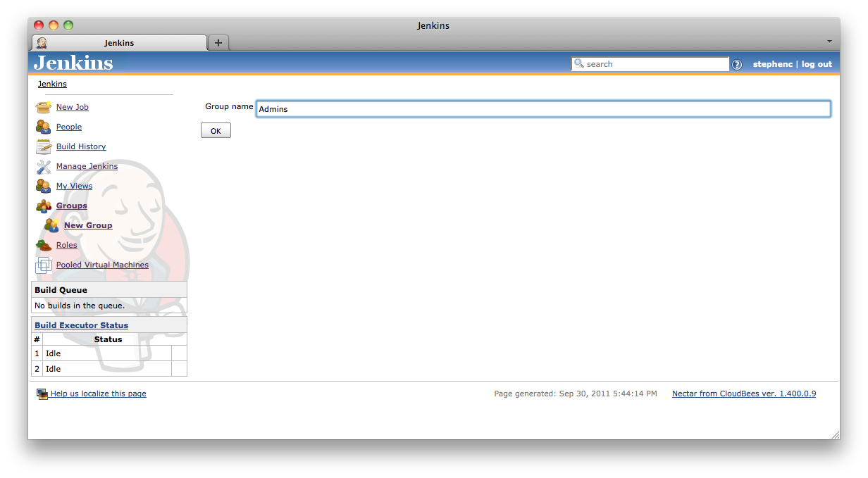This screenshot has width=868, height=478.
Task: Click the Jenkins logo in the header
Action: 73,63
